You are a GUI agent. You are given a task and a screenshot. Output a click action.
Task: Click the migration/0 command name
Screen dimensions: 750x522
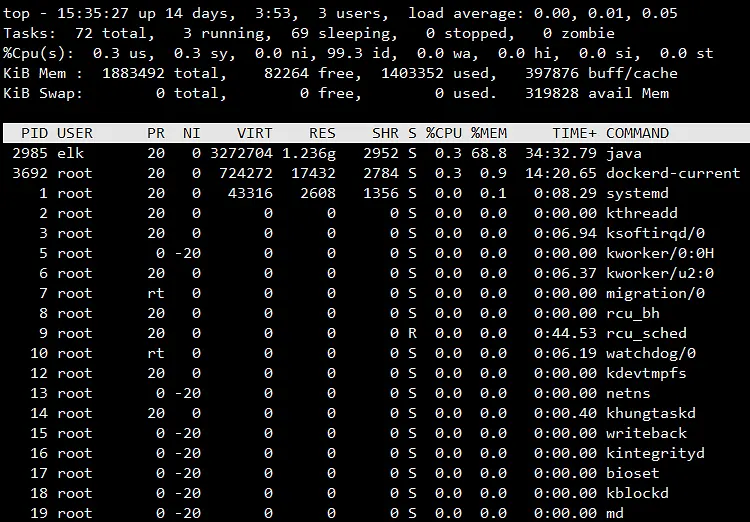click(655, 293)
